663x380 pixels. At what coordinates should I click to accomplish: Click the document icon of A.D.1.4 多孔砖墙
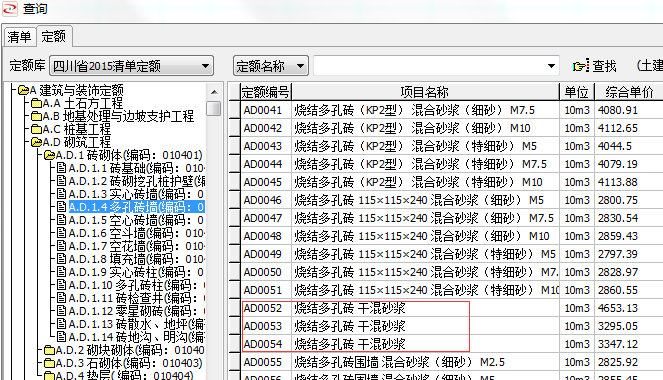coord(61,207)
